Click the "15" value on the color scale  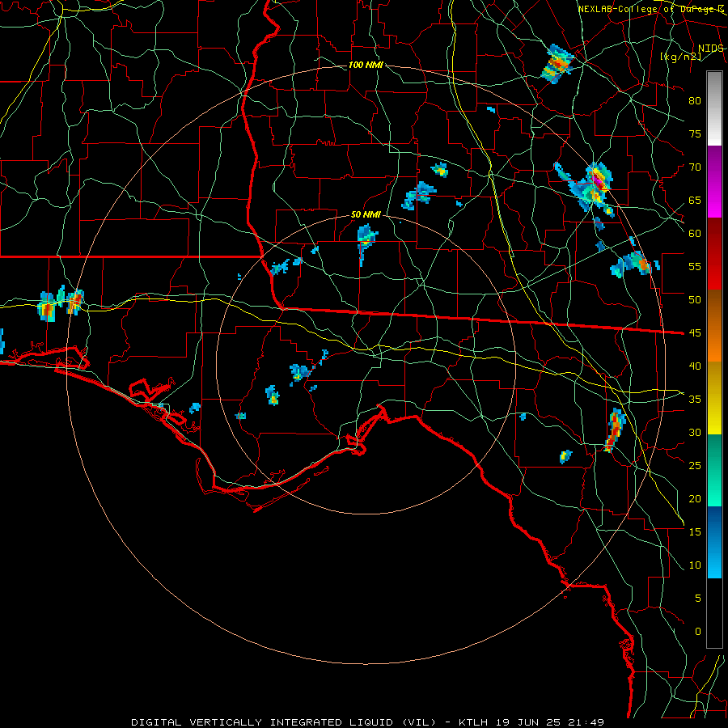pyautogui.click(x=695, y=532)
